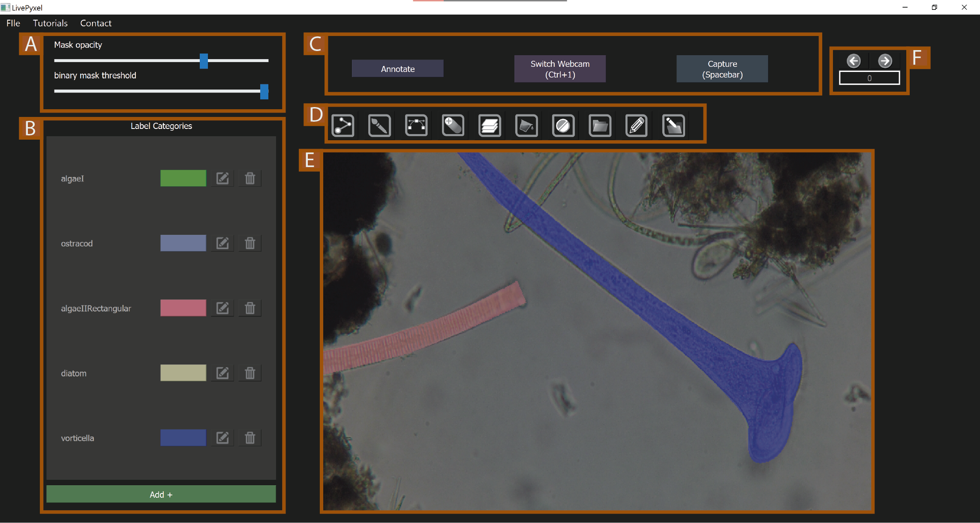Click the Mask opacity slider handle
This screenshot has width=980, height=523.
(x=204, y=61)
